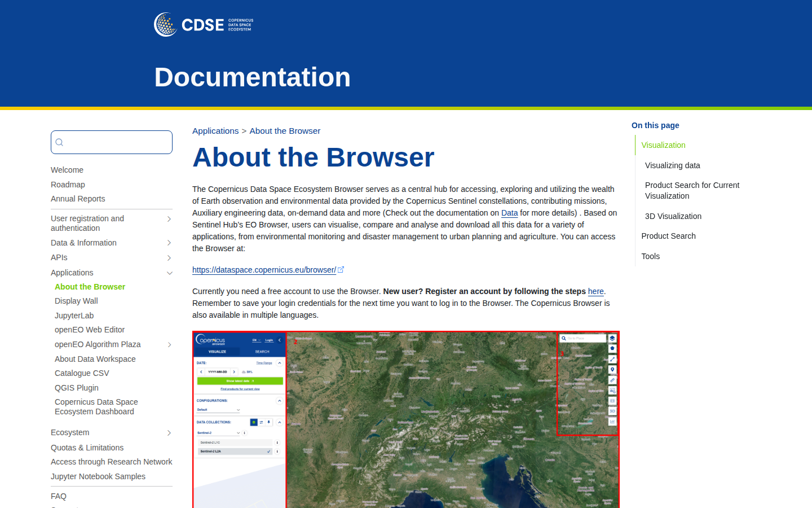Click the User registration and authentication label

tap(87, 224)
